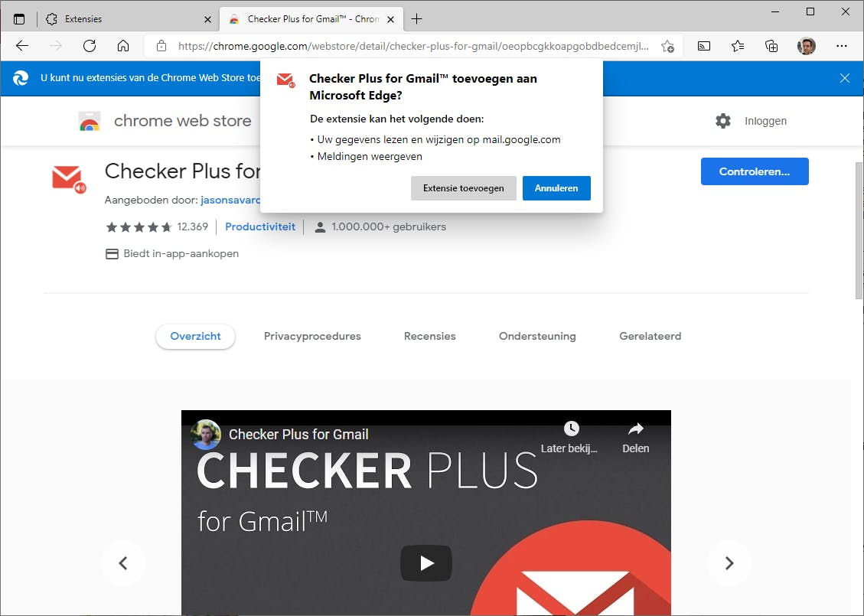
Task: Dismiss the blue Chrome Web Store banner
Action: (845, 78)
